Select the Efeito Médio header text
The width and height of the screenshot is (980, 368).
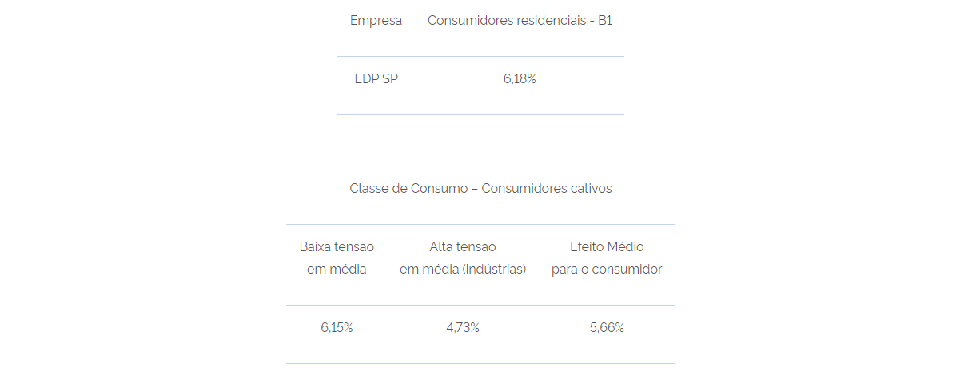(607, 246)
